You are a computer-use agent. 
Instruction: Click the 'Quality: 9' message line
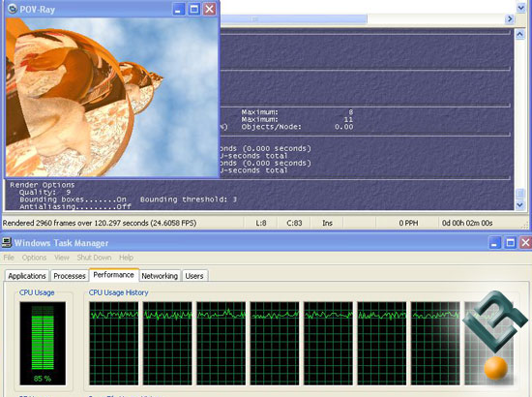click(x=44, y=192)
